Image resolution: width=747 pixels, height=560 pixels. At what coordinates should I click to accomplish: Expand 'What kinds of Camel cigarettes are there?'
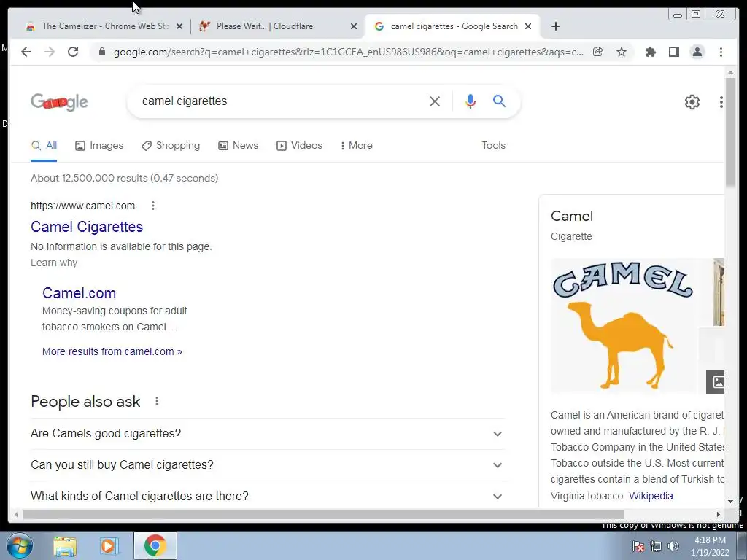tap(267, 496)
